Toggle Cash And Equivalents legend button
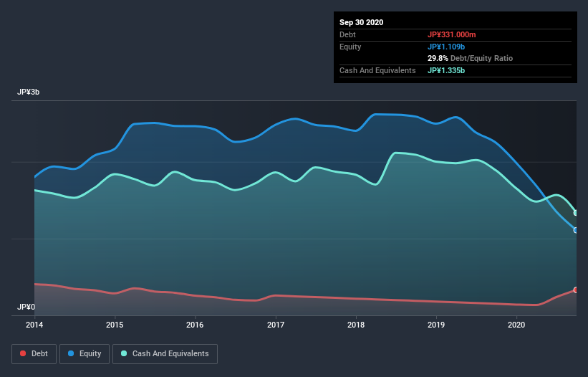This screenshot has height=377, width=588. click(165, 354)
